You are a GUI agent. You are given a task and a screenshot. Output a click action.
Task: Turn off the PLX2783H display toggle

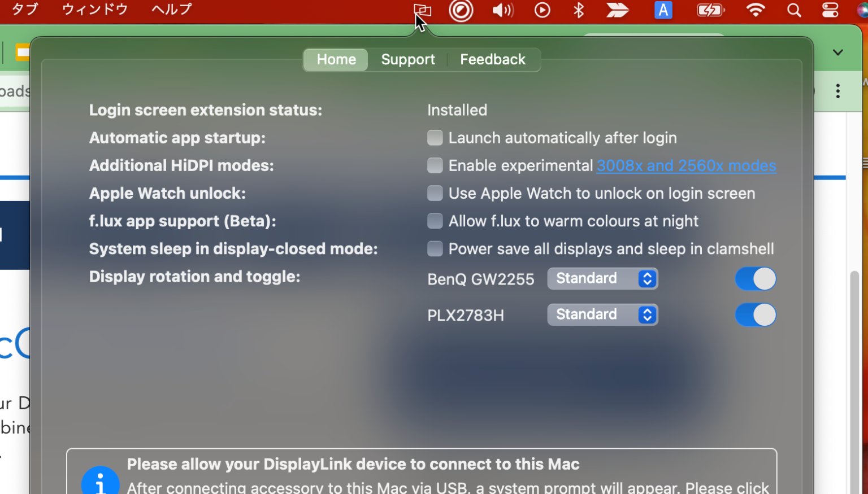pyautogui.click(x=756, y=314)
